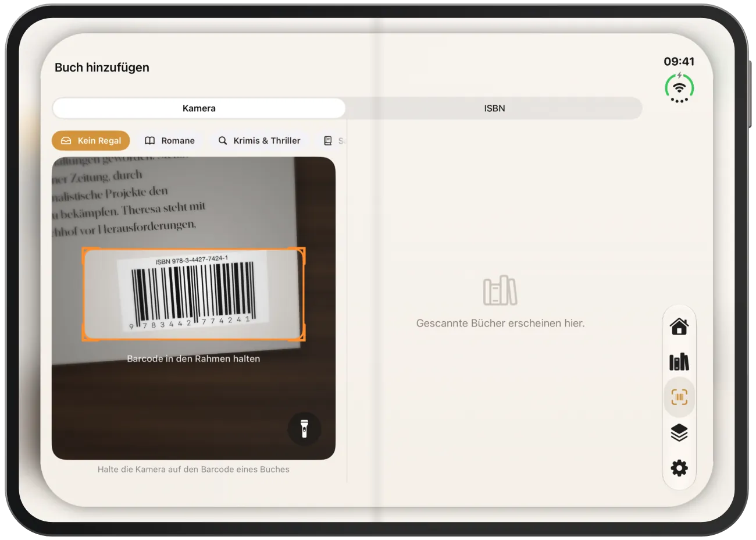Viewport: 756px width, 540px height.
Task: Select the barcode scanner icon in sidebar
Action: (x=679, y=397)
